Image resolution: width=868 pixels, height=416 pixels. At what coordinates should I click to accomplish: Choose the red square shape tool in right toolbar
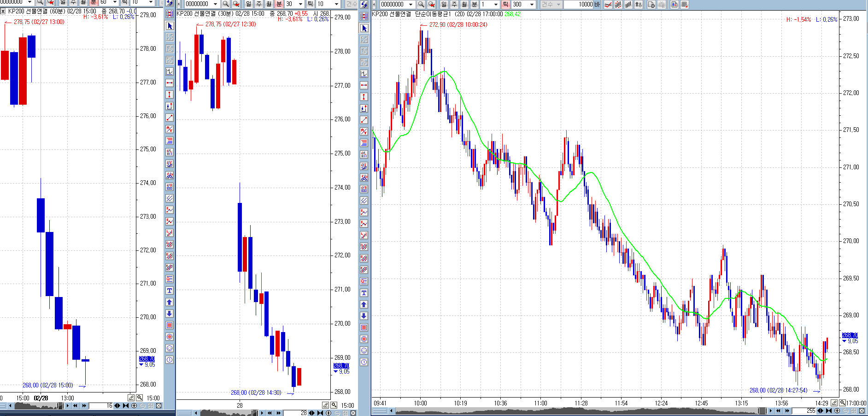364,327
